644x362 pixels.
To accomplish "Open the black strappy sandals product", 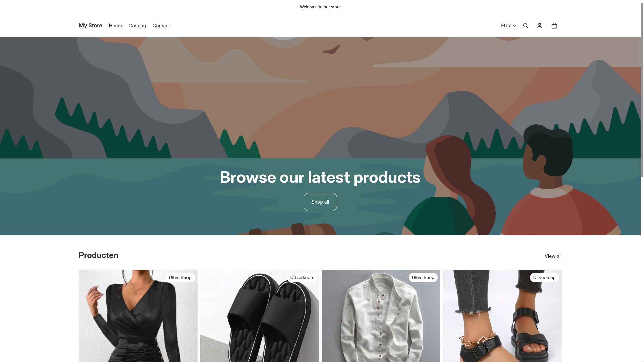I will click(x=502, y=316).
